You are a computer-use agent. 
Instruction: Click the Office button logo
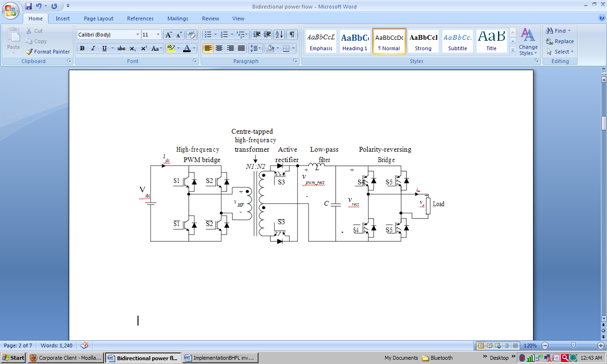pyautogui.click(x=10, y=9)
